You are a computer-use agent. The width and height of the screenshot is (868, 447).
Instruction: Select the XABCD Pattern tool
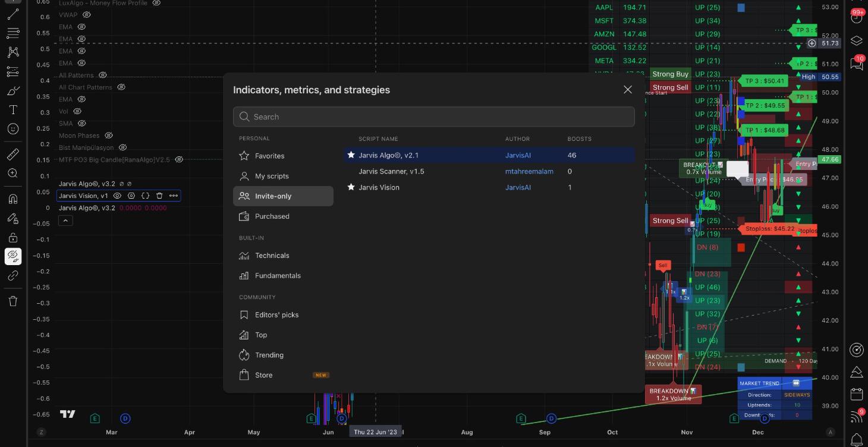tap(12, 51)
